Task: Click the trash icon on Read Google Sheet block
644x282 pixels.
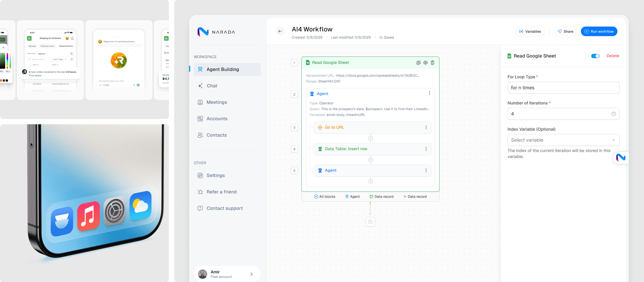Action: click(432, 63)
